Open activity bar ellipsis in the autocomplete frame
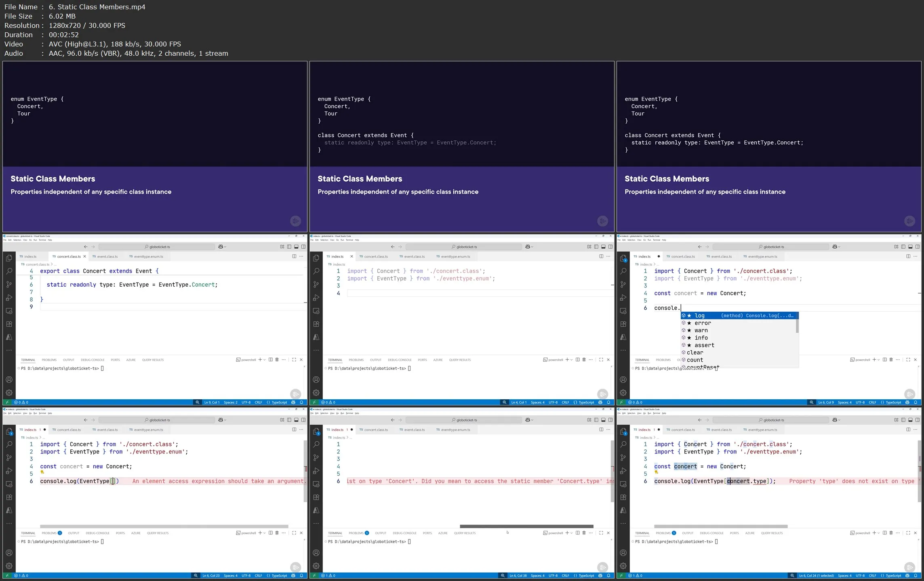The height and width of the screenshot is (581, 924). pyautogui.click(x=623, y=350)
